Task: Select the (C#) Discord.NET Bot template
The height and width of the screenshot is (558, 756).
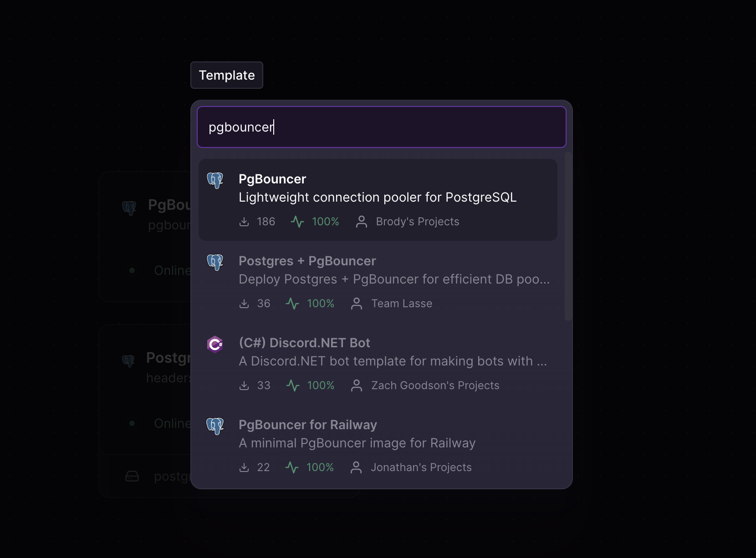Action: [378, 363]
